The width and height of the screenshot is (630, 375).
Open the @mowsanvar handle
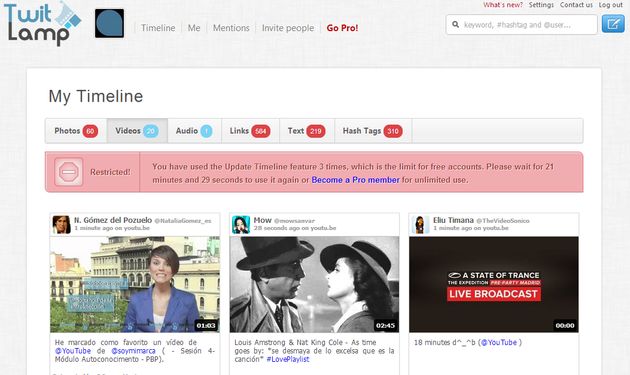coord(294,221)
